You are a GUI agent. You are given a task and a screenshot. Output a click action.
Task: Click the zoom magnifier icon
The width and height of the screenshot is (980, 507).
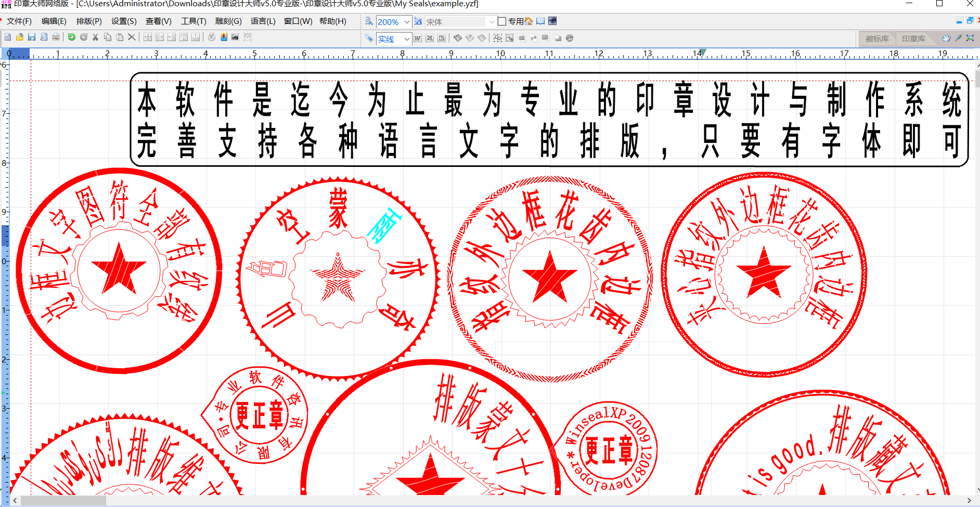coord(369,21)
